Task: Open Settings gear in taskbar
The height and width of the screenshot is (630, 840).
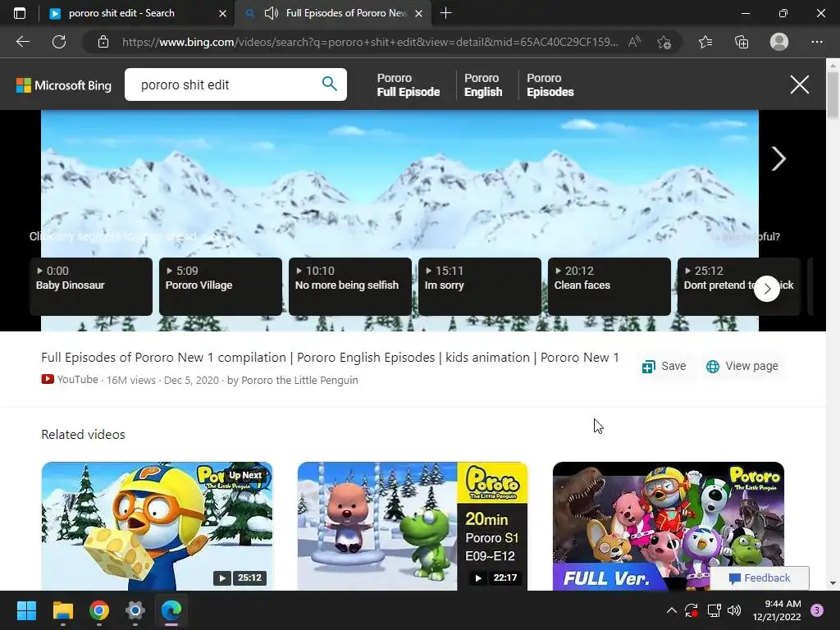Action: tap(135, 610)
